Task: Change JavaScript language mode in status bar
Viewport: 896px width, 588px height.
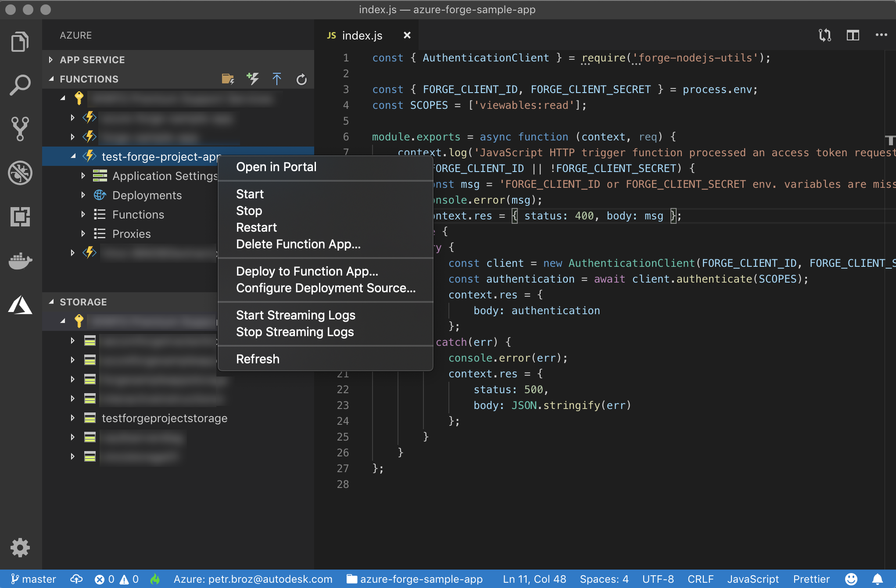Action: 753,579
